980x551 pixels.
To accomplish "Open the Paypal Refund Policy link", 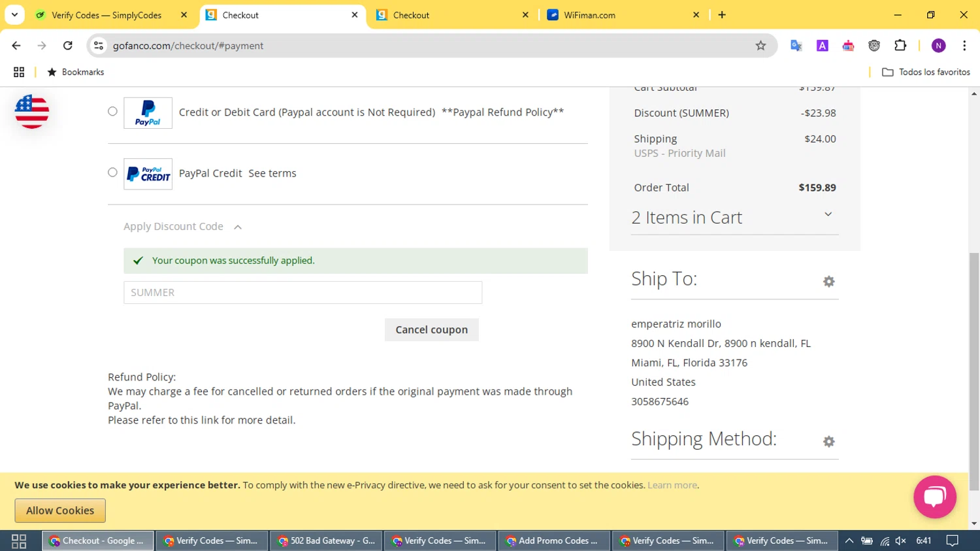I will point(502,112).
